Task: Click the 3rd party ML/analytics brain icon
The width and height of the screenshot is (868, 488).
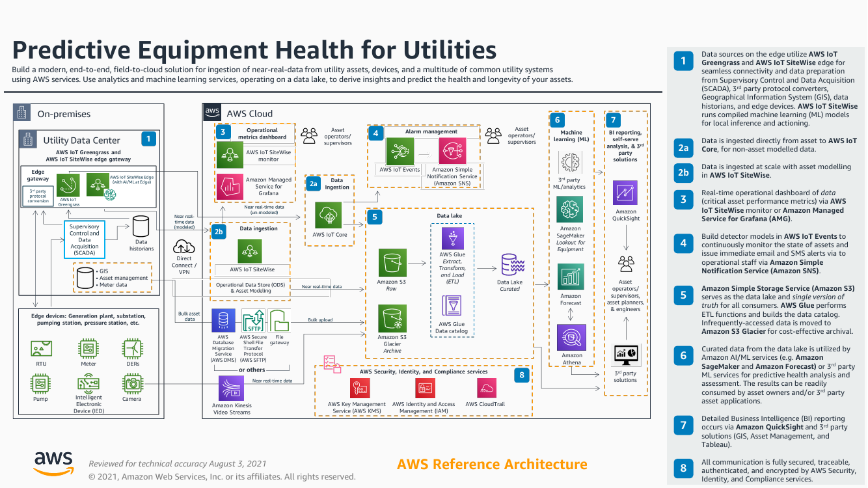Action: coord(571,162)
